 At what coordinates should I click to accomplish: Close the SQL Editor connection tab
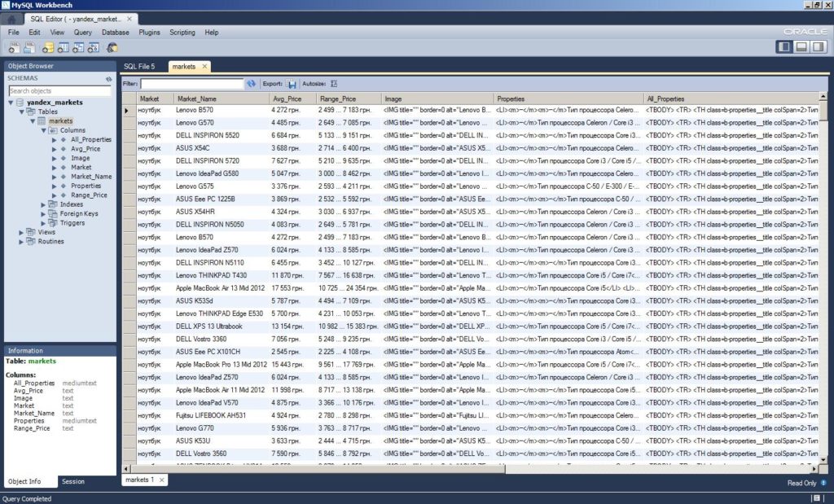(129, 19)
